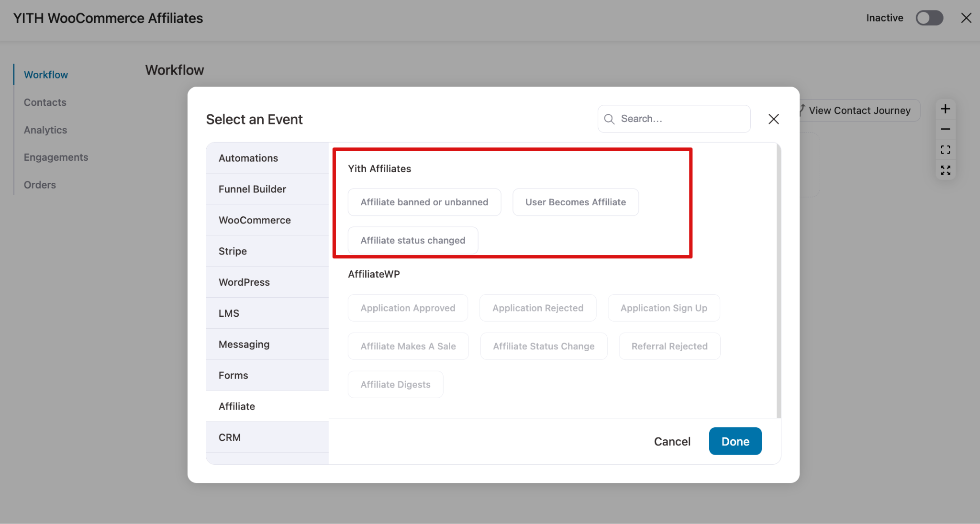Click the fullscreen arrows icon

coord(946,170)
